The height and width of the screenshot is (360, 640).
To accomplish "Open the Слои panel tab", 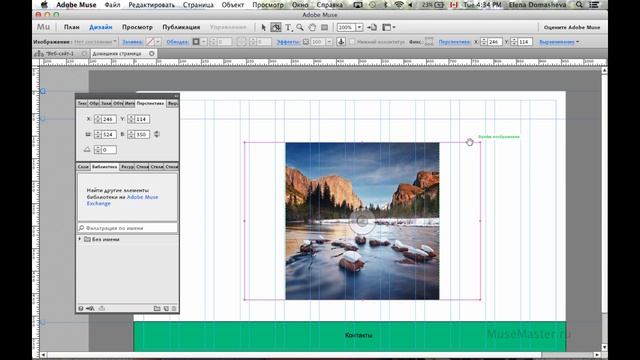I will [x=83, y=167].
